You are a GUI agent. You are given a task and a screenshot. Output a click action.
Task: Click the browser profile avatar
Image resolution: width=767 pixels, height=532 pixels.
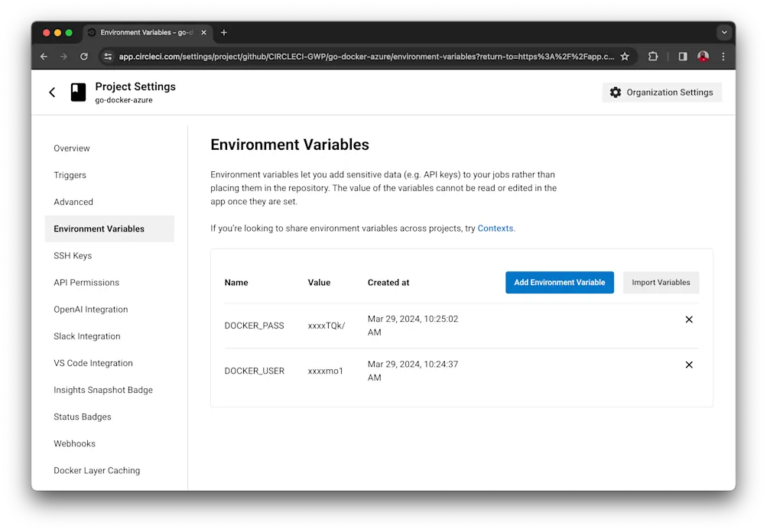[x=702, y=56]
